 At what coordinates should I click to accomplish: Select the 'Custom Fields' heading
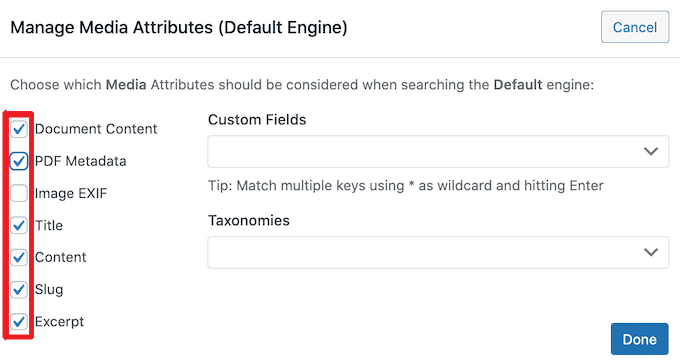(257, 120)
